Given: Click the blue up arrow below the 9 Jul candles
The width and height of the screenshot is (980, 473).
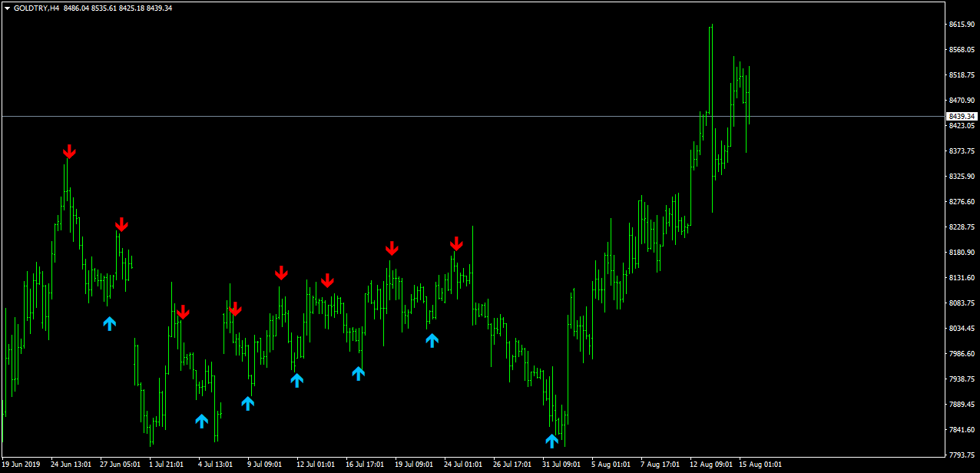Looking at the screenshot, I should pyautogui.click(x=247, y=403).
